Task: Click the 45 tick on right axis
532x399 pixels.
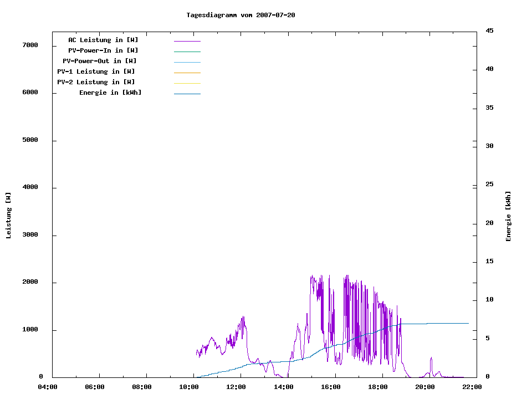Action: [x=490, y=30]
